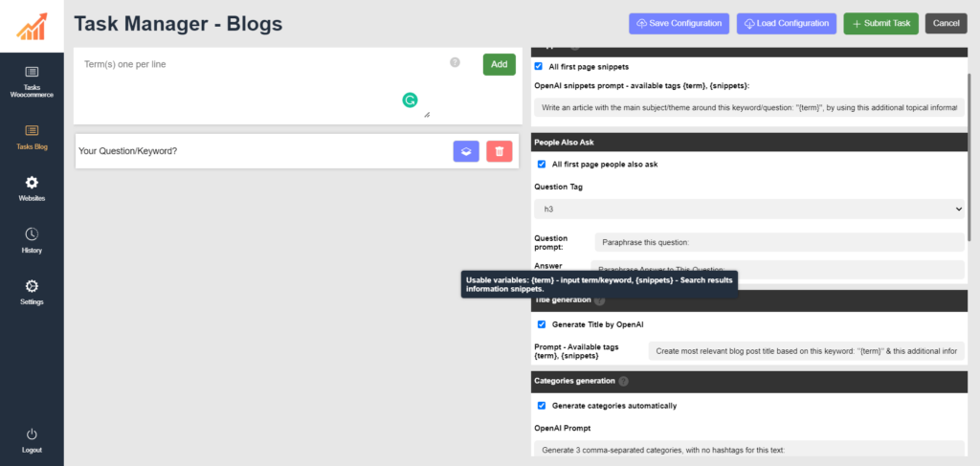Delete the keyword using red trash icon
This screenshot has width=980, height=466.
499,151
